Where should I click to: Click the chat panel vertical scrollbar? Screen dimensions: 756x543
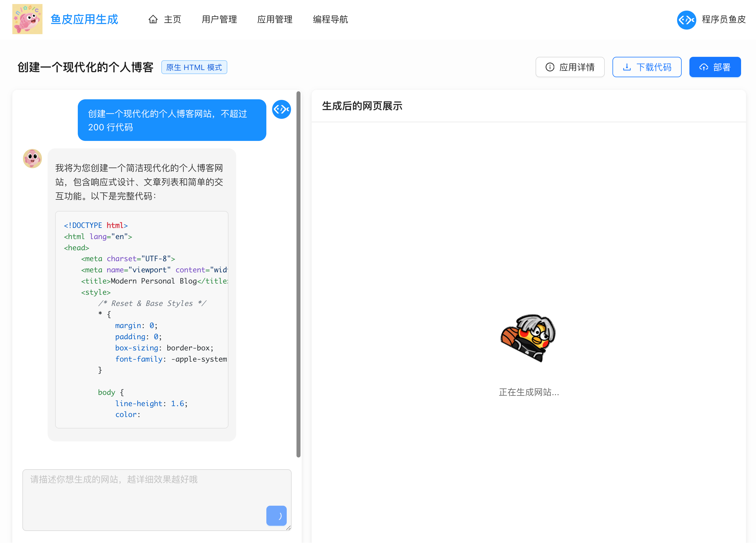pos(298,273)
